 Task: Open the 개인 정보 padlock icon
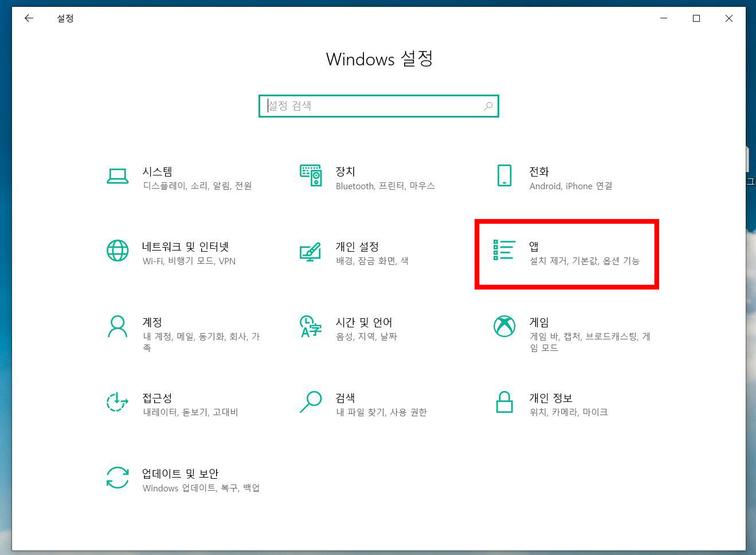504,402
